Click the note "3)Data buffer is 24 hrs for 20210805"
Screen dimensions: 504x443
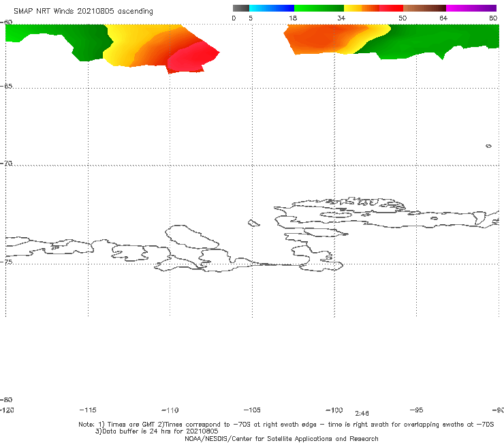click(x=157, y=431)
